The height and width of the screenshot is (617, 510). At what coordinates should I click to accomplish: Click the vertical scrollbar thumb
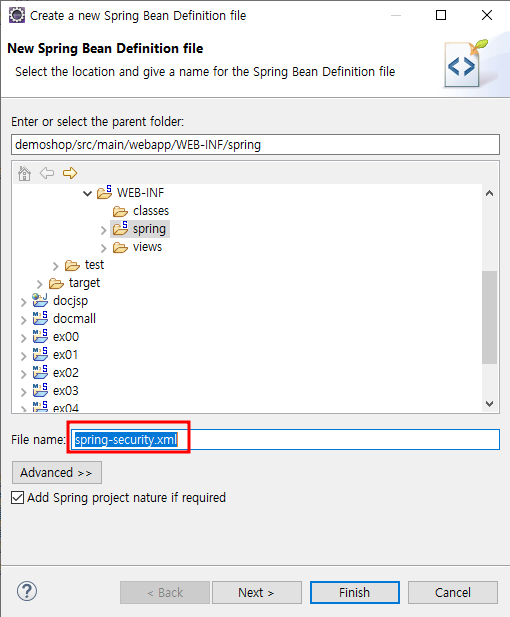click(x=490, y=317)
